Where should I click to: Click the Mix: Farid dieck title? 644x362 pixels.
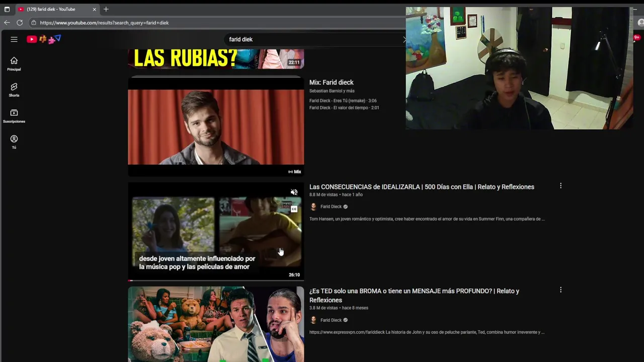[331, 82]
